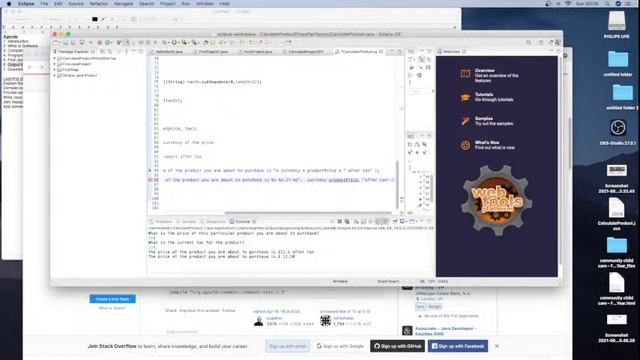Open Run menu in menu bar
Image resolution: width=640 pixels, height=360 pixels.
coord(186,4)
